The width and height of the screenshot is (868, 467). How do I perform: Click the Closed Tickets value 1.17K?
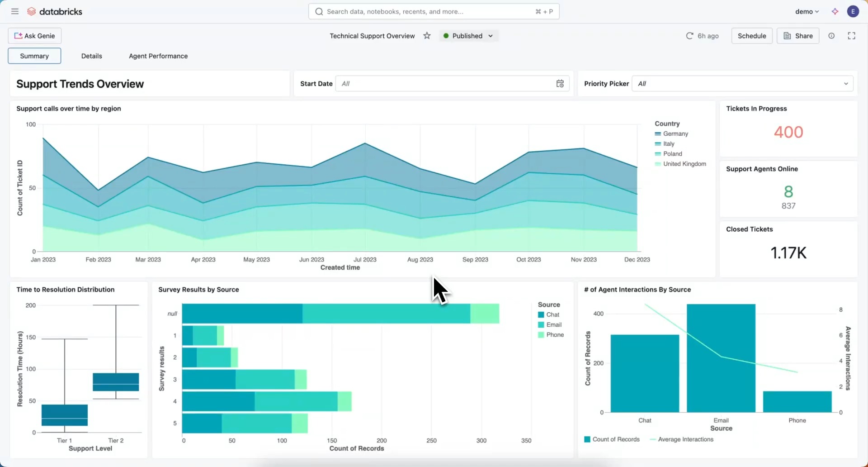click(x=788, y=253)
